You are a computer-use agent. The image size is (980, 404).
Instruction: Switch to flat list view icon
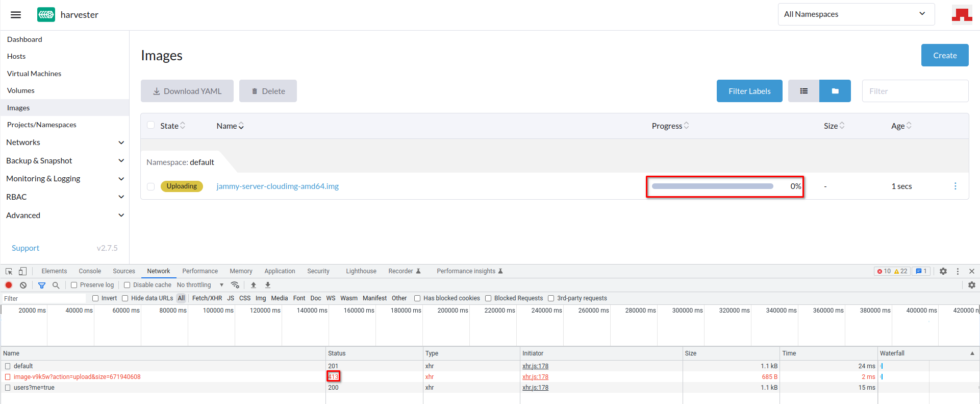[803, 91]
